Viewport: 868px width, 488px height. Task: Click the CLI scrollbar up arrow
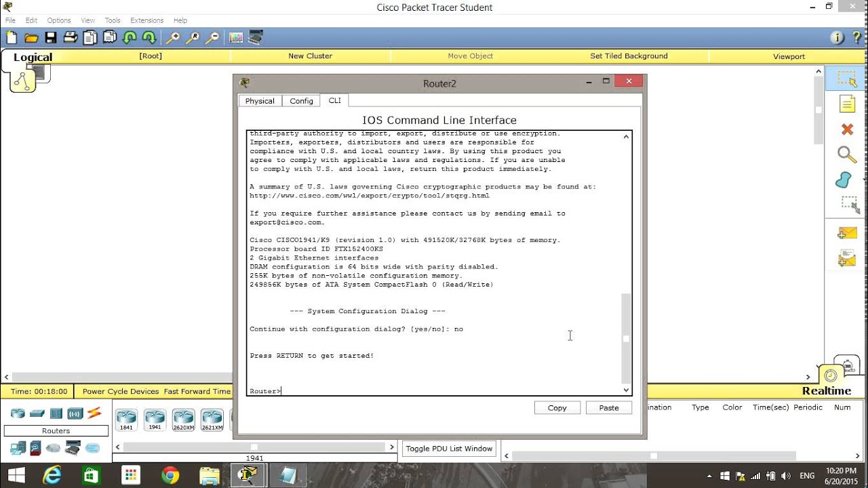626,137
